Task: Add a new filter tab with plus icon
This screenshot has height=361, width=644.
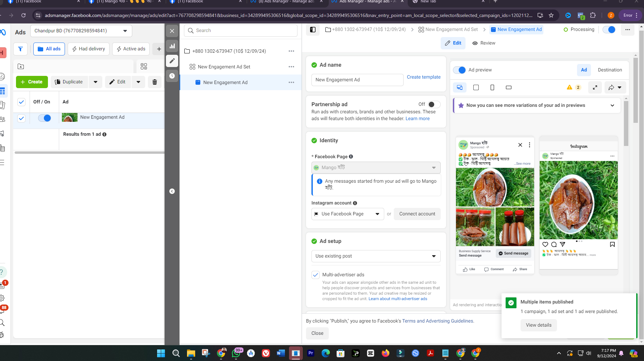Action: 159,49
